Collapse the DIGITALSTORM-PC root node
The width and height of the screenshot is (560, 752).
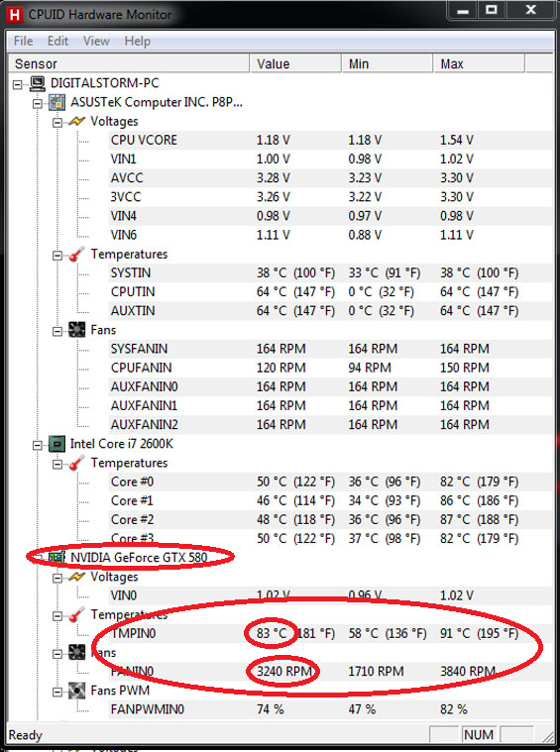tap(18, 84)
